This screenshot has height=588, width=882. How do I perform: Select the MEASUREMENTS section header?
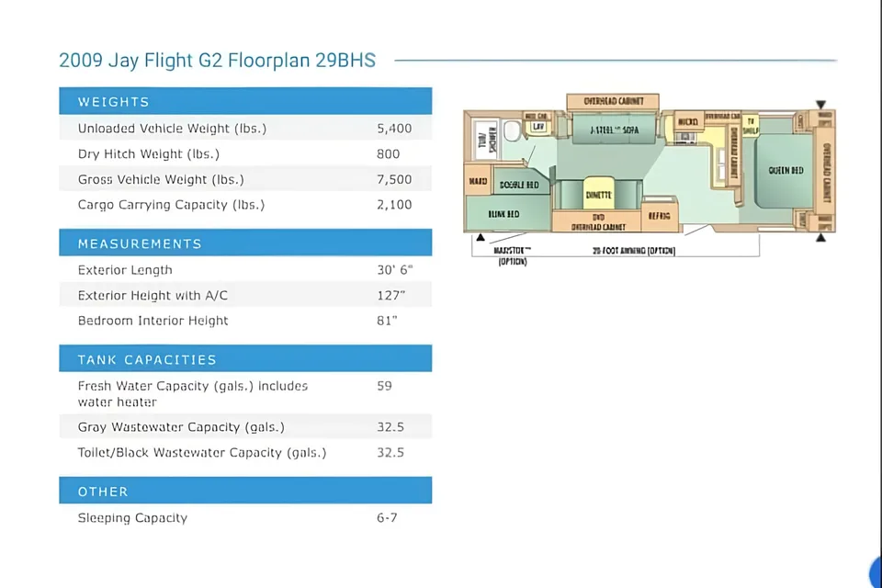point(245,243)
